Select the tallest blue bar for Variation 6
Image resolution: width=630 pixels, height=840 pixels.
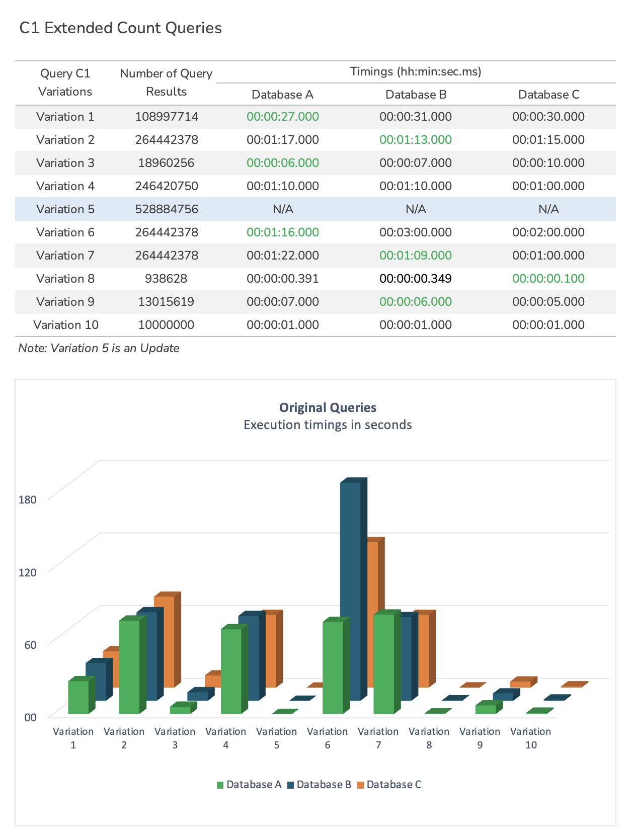(x=350, y=589)
